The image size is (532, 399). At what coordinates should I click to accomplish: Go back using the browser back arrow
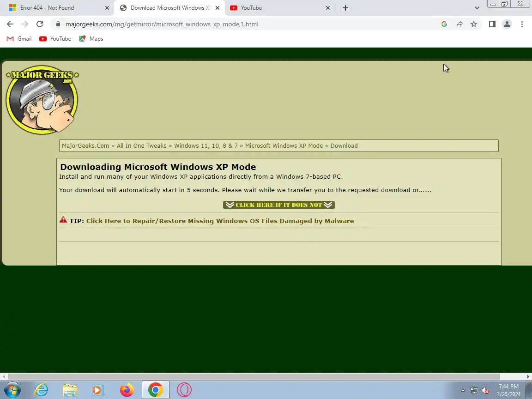pyautogui.click(x=10, y=24)
